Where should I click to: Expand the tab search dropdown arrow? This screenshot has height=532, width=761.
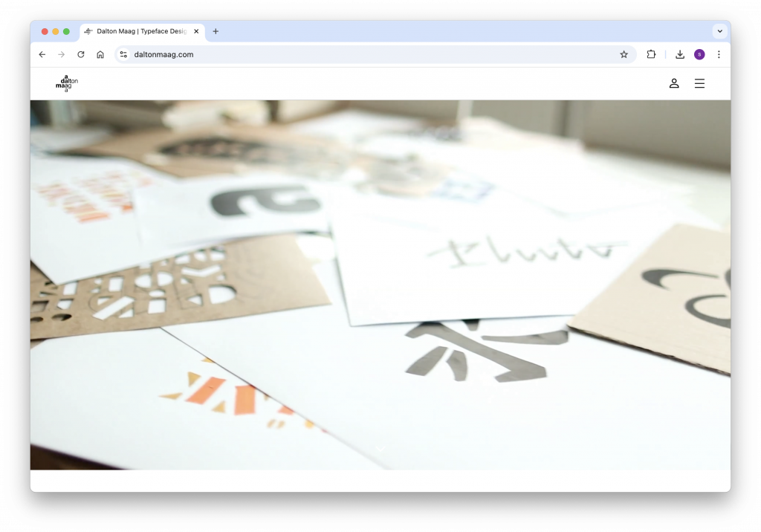719,31
